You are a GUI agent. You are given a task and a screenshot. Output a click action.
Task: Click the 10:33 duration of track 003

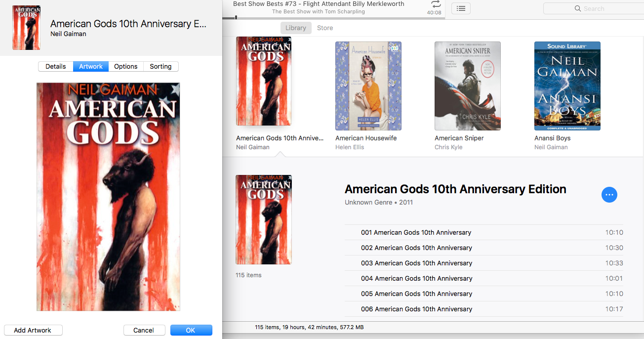point(614,263)
